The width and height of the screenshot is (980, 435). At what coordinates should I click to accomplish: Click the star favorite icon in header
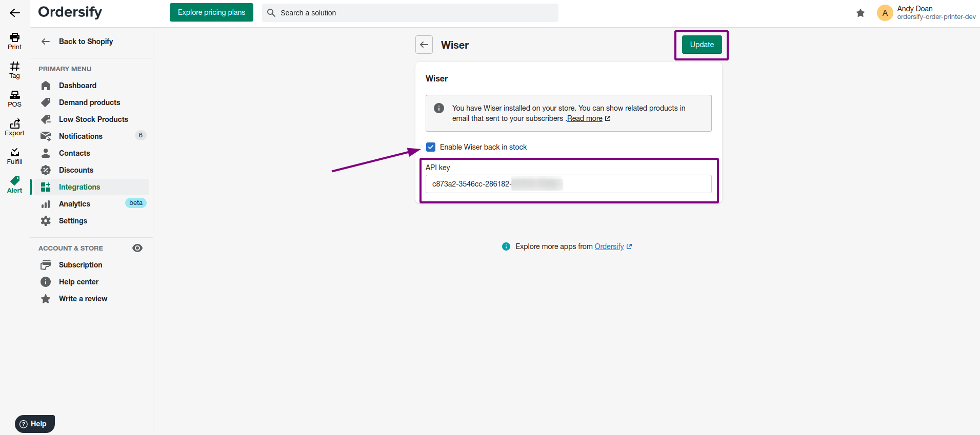coord(861,13)
